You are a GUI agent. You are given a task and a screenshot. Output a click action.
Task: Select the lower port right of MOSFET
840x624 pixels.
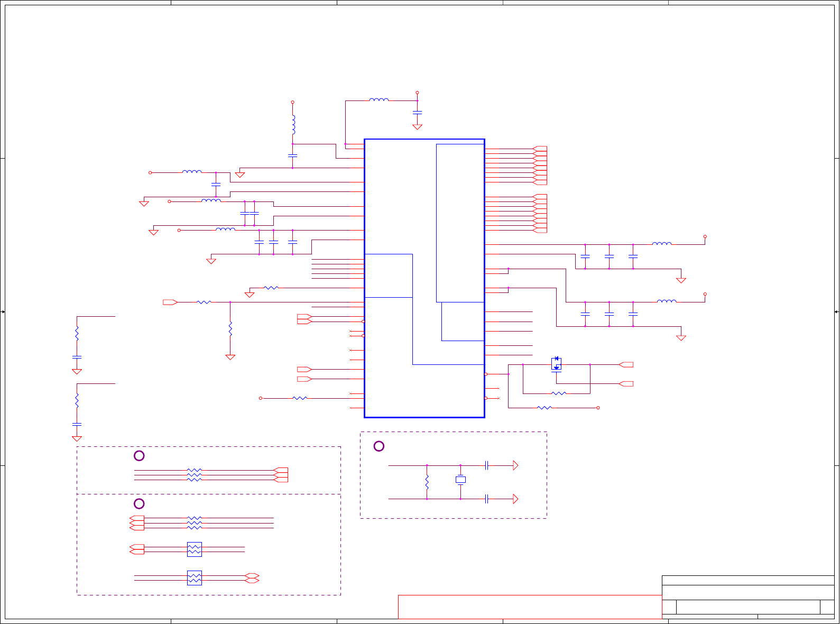click(626, 383)
